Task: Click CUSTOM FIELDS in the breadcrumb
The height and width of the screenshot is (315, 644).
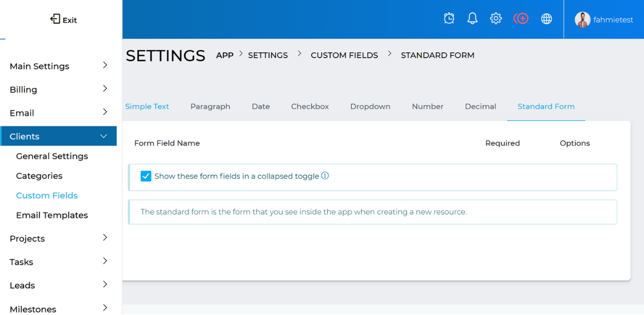Action: (344, 56)
